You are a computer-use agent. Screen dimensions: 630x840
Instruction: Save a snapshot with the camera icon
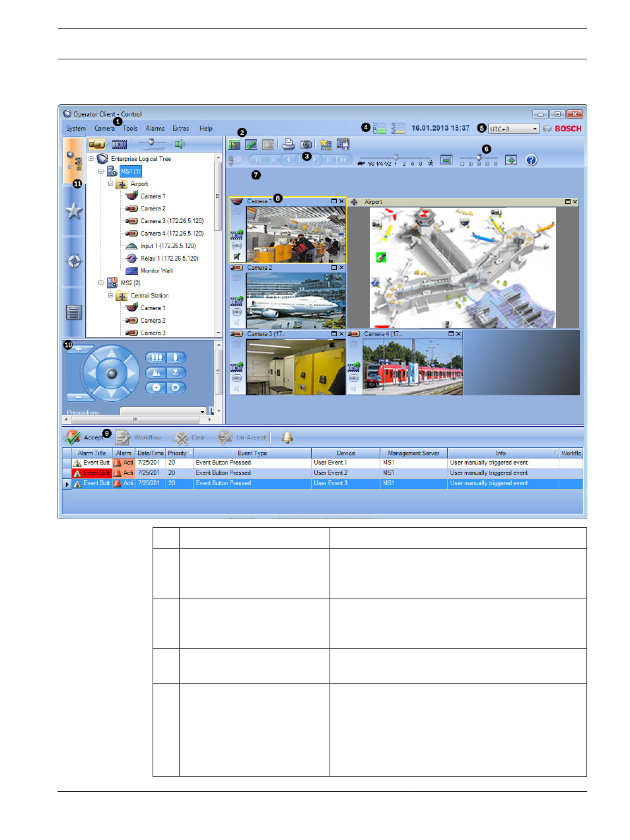(306, 144)
